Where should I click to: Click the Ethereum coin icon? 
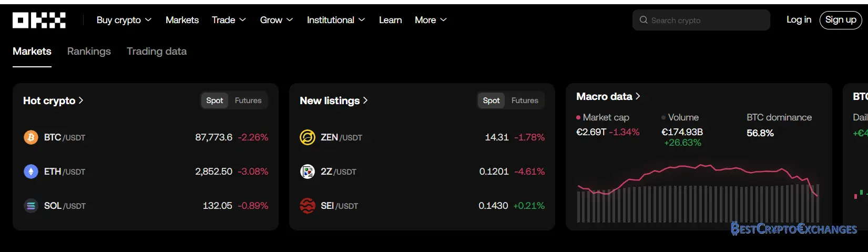[x=31, y=172]
